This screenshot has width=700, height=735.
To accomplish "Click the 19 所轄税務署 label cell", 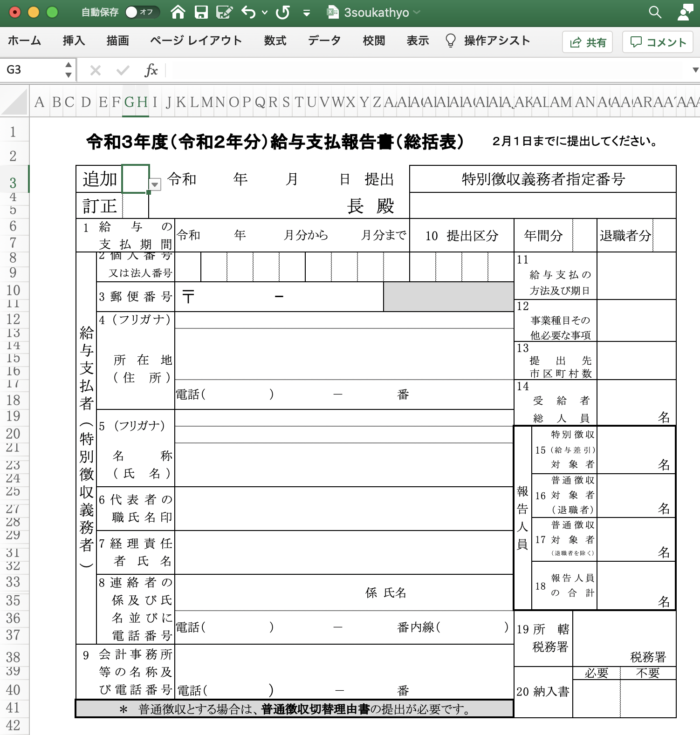I will click(x=543, y=638).
